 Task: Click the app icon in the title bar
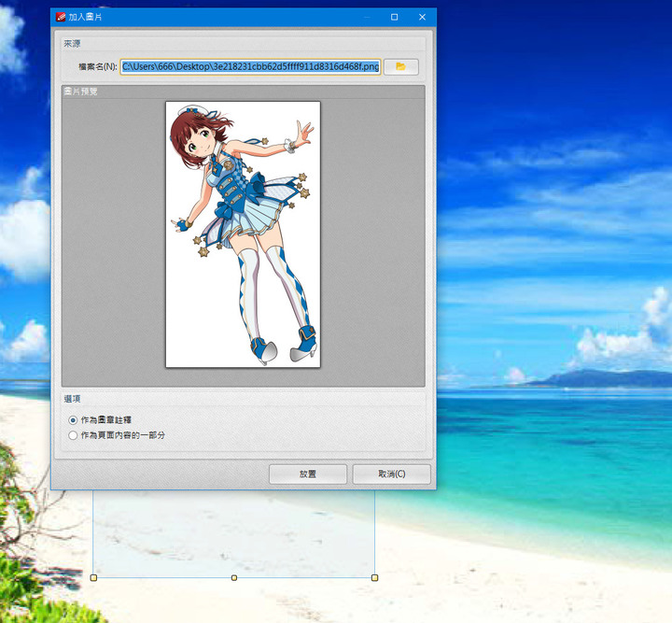[61, 17]
